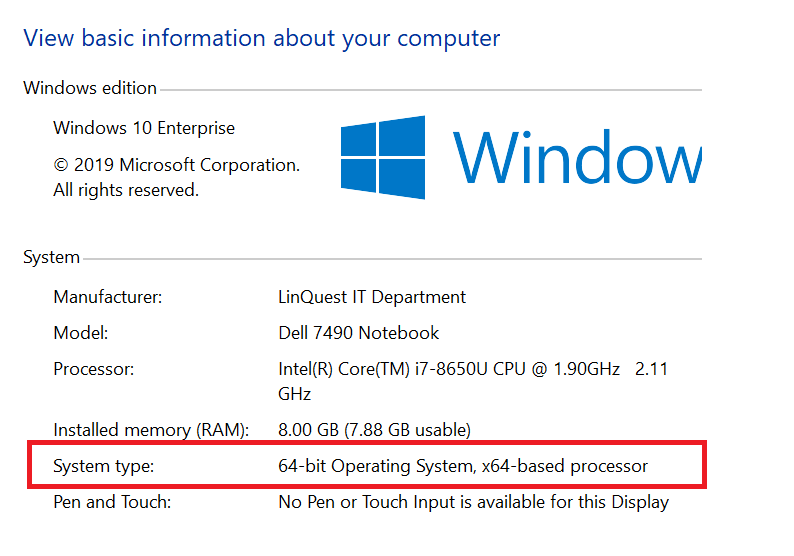Click the Windows 10 Enterprise text
Viewport: 794px width, 556px height.
pyautogui.click(x=144, y=128)
